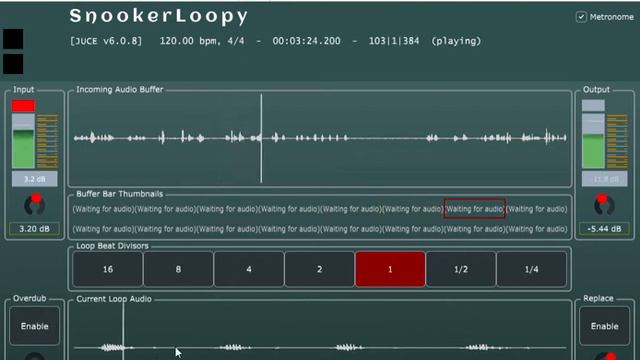Click the Replace level knob
The width and height of the screenshot is (640, 360).
[x=605, y=356]
